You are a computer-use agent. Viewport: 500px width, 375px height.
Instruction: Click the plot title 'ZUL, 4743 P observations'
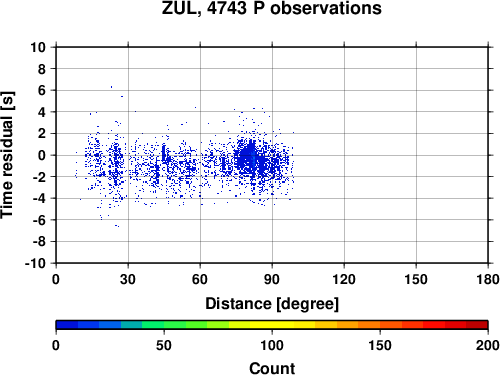[272, 8]
